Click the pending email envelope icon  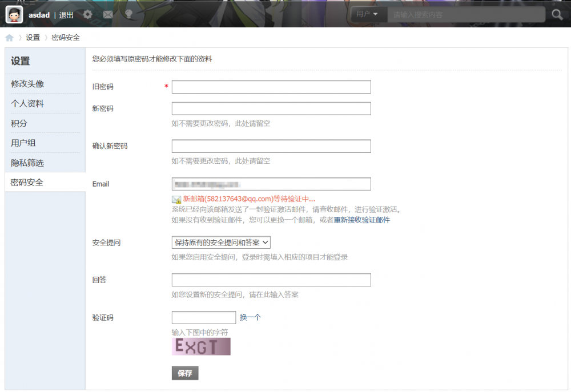coord(176,200)
